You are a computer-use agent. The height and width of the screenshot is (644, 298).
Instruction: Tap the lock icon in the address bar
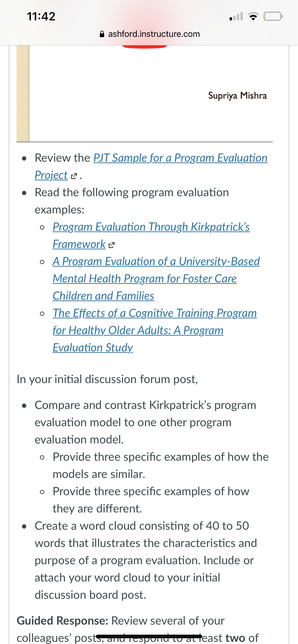tap(102, 34)
